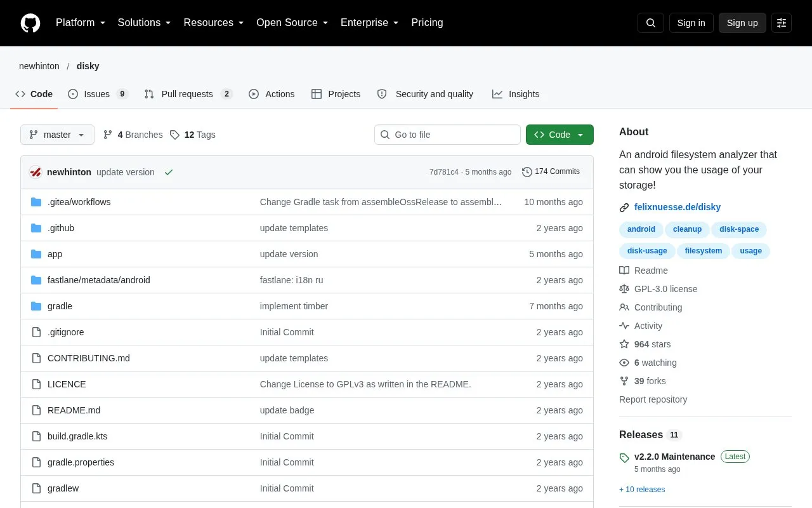Click the green commit status checkmark
This screenshot has height=508, width=812.
pyautogui.click(x=169, y=172)
